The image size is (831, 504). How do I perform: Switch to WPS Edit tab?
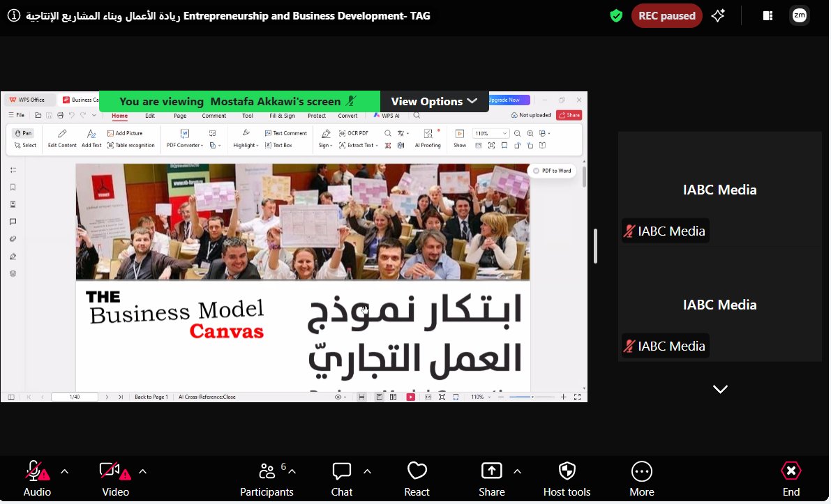[150, 116]
